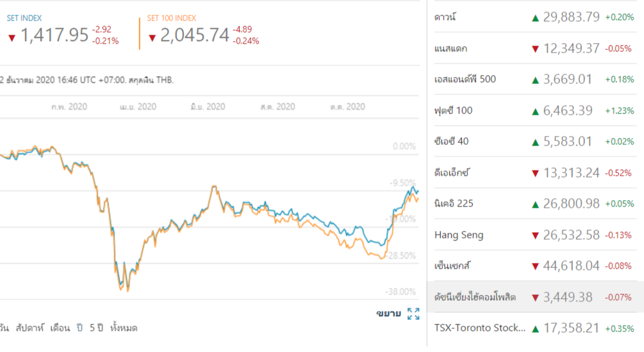Click the SET 100 INDEX label
This screenshot has height=352, width=644.
[172, 19]
